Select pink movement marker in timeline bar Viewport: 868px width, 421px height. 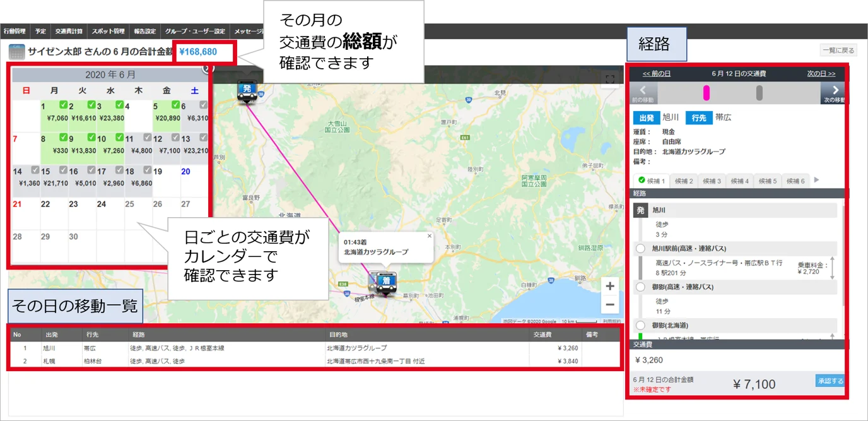(x=707, y=93)
